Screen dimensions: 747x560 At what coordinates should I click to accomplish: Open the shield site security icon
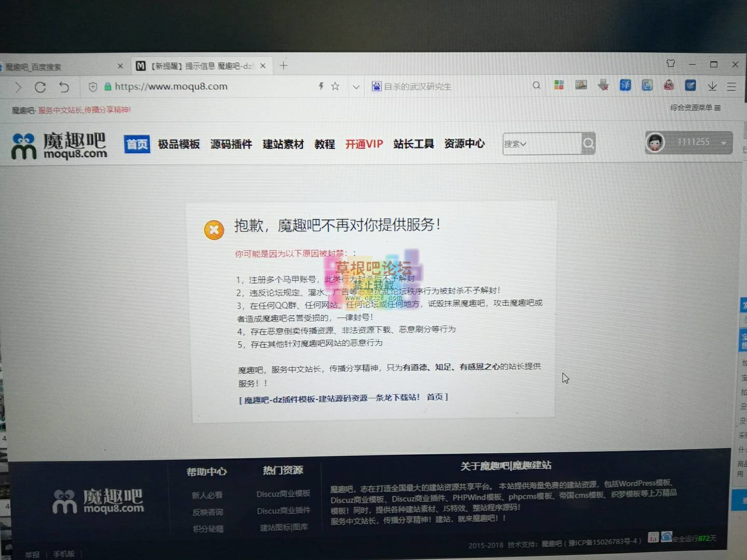pyautogui.click(x=92, y=87)
